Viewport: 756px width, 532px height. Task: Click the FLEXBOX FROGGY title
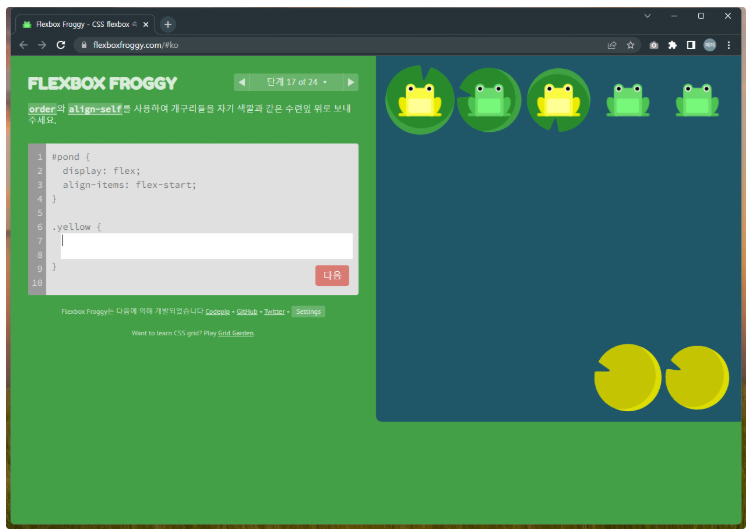(x=102, y=83)
